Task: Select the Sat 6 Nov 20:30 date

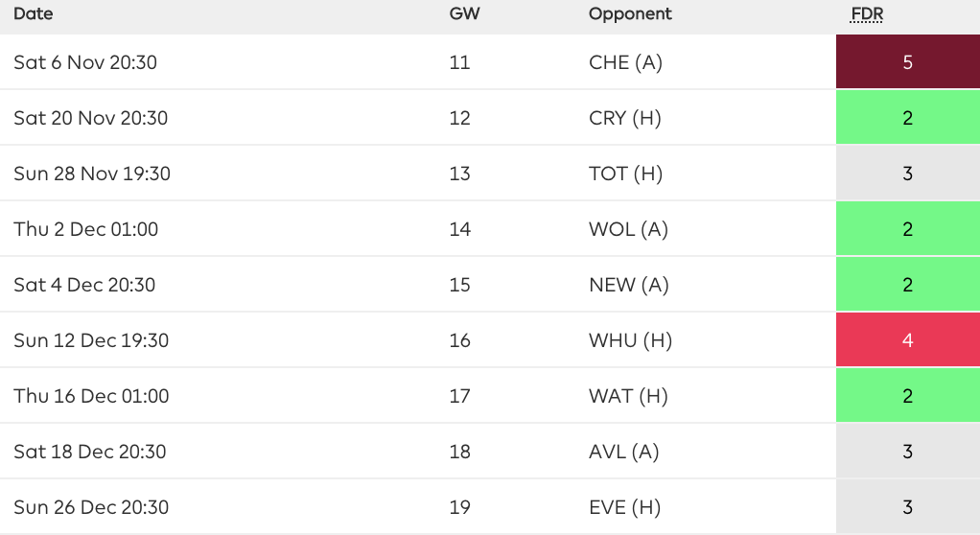Action: pyautogui.click(x=85, y=62)
